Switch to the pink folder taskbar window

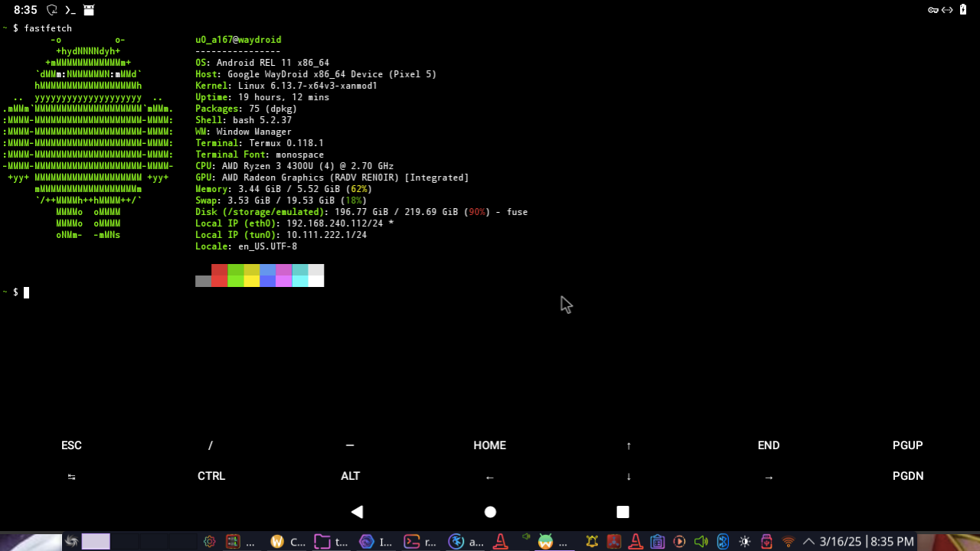point(322,542)
